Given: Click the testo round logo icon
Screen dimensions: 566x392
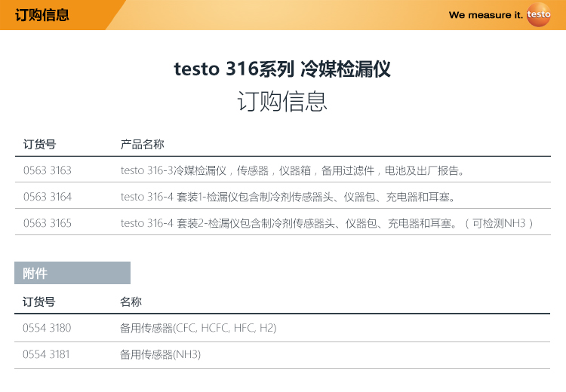Looking at the screenshot, I should click(539, 14).
